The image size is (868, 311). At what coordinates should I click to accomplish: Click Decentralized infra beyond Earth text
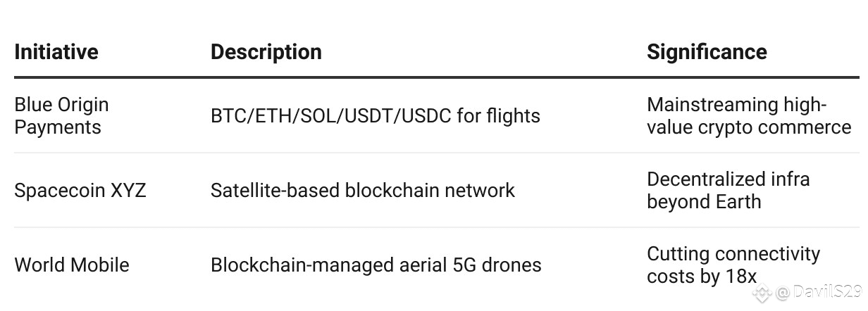tap(728, 191)
